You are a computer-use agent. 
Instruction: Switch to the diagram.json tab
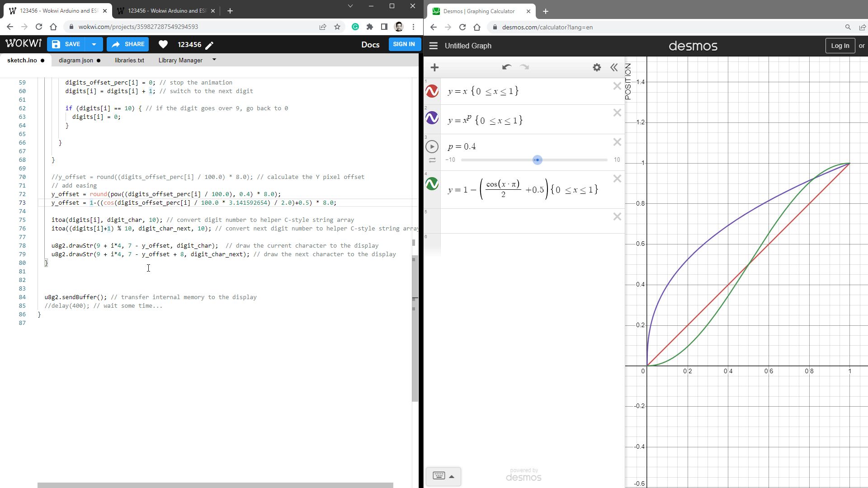point(76,60)
